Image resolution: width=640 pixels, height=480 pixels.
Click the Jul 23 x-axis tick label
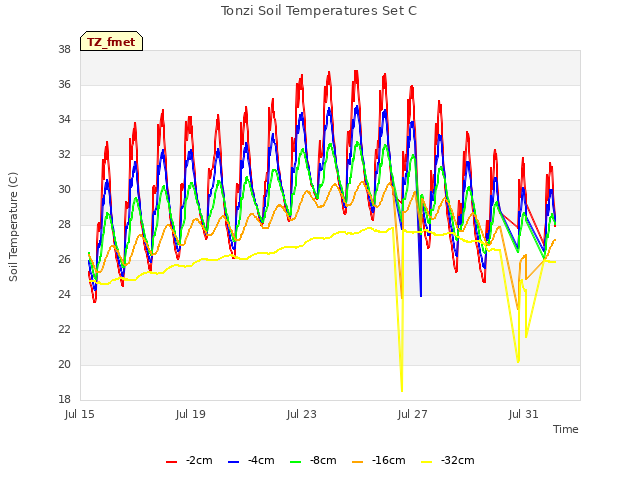[302, 414]
